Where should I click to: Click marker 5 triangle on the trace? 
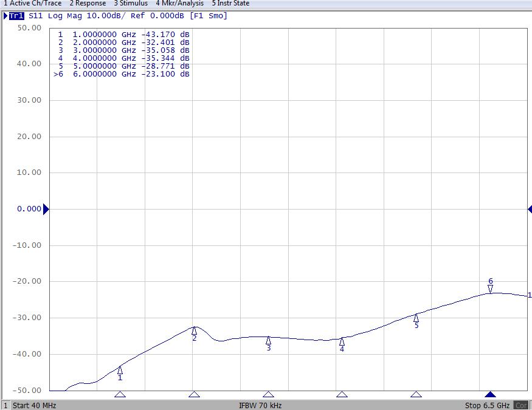tap(416, 318)
